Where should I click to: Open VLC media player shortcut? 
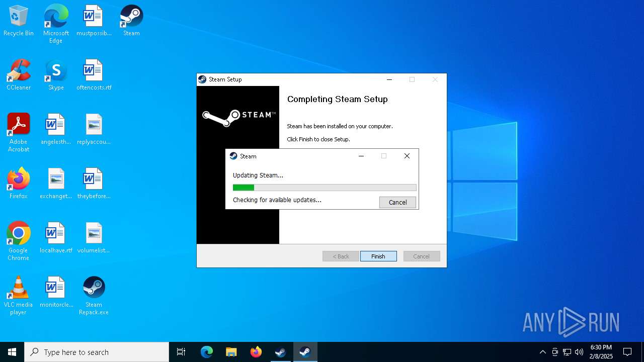tap(19, 296)
